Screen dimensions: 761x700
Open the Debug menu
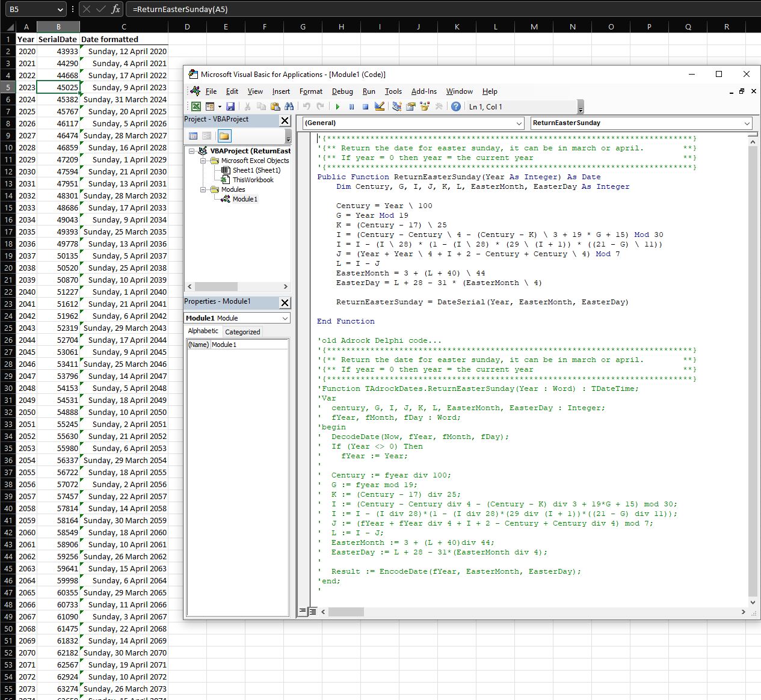click(x=342, y=91)
